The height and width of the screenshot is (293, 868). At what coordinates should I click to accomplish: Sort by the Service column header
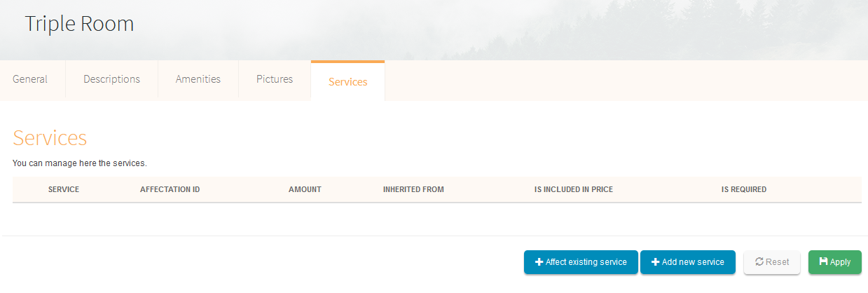coord(63,189)
